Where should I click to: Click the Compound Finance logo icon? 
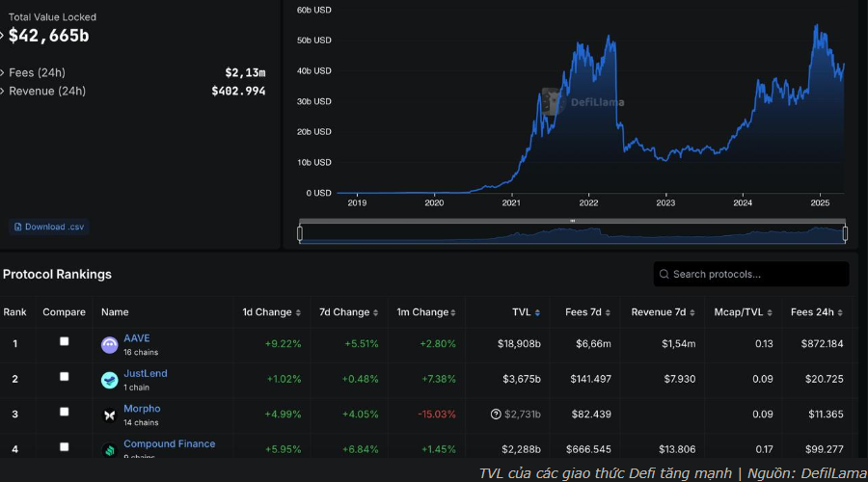[x=110, y=450]
